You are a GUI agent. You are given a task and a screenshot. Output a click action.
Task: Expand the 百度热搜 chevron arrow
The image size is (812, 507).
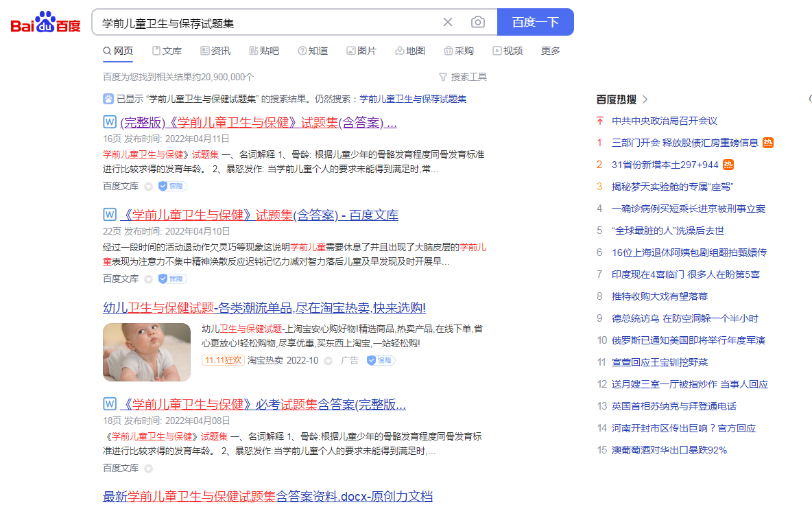[645, 99]
